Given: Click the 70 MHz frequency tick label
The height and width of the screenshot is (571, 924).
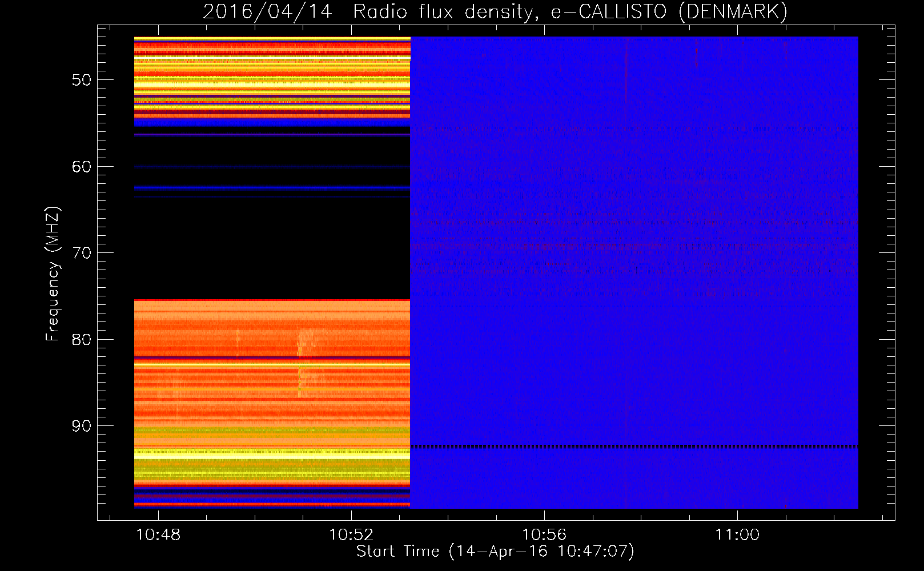Looking at the screenshot, I should point(82,253).
